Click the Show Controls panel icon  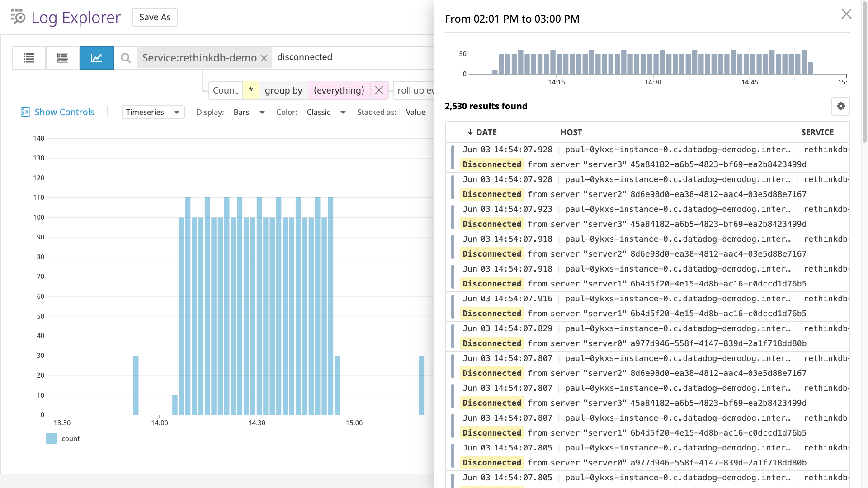coord(26,112)
